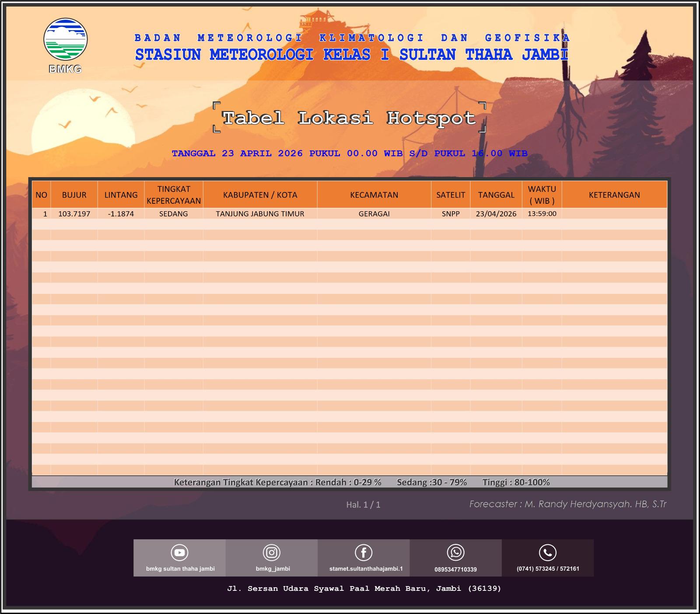700x614 pixels.
Task: Click the bmkg_jambi Instagram handle
Action: coord(273,569)
